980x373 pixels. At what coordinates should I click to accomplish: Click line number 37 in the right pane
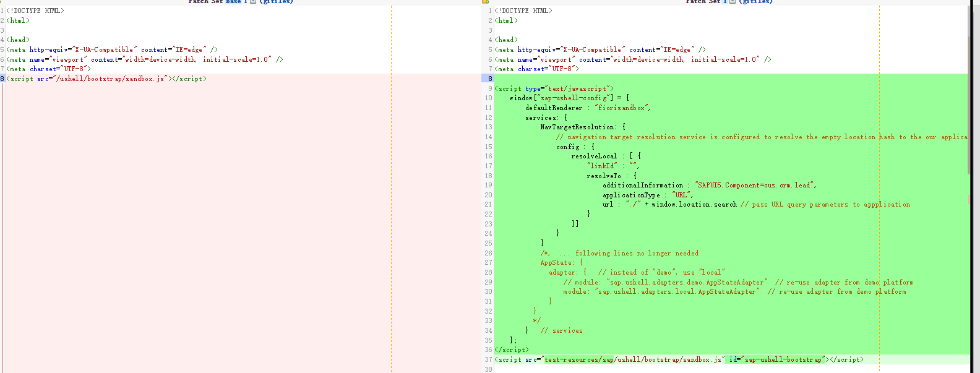click(x=488, y=359)
